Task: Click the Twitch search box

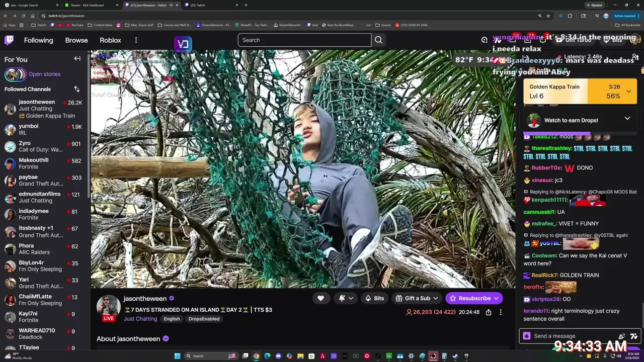Action: (304, 40)
